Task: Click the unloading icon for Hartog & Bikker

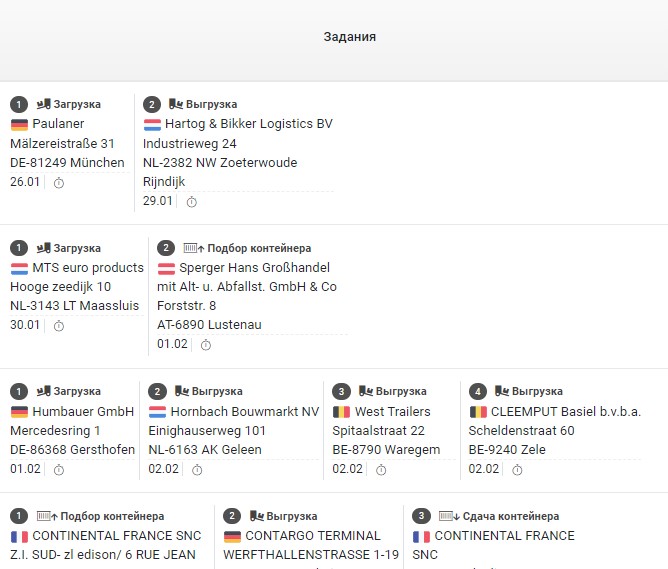Action: (176, 104)
